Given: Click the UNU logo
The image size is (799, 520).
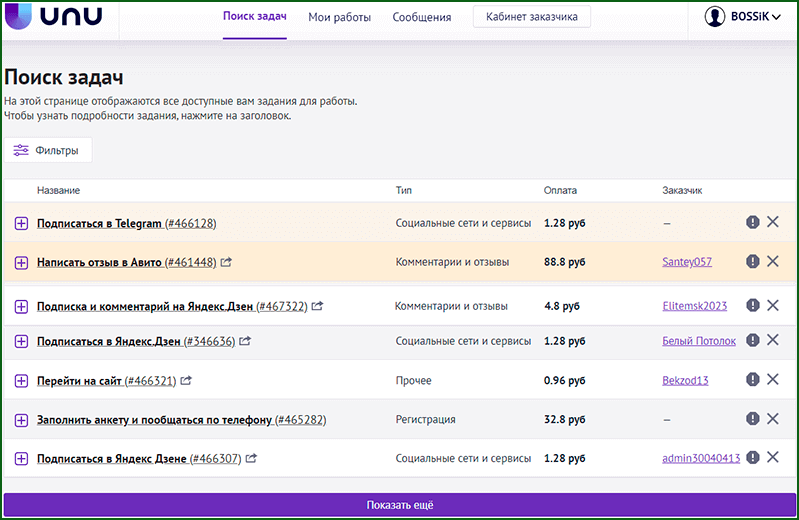Looking at the screenshot, I should pos(54,16).
